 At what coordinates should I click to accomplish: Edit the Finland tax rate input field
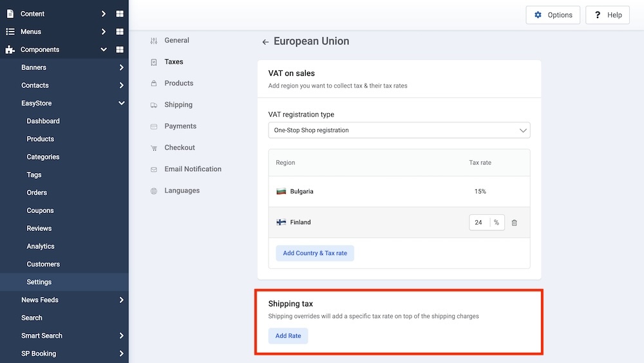click(x=479, y=223)
